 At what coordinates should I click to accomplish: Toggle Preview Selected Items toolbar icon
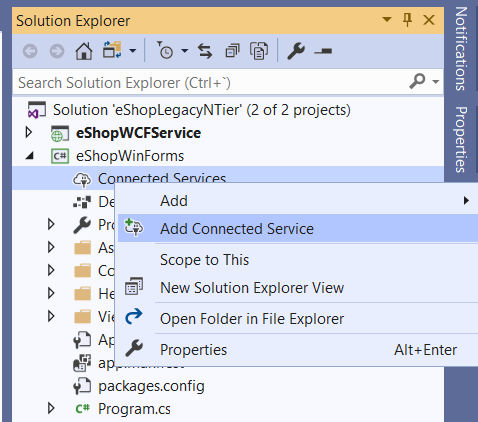coord(323,51)
